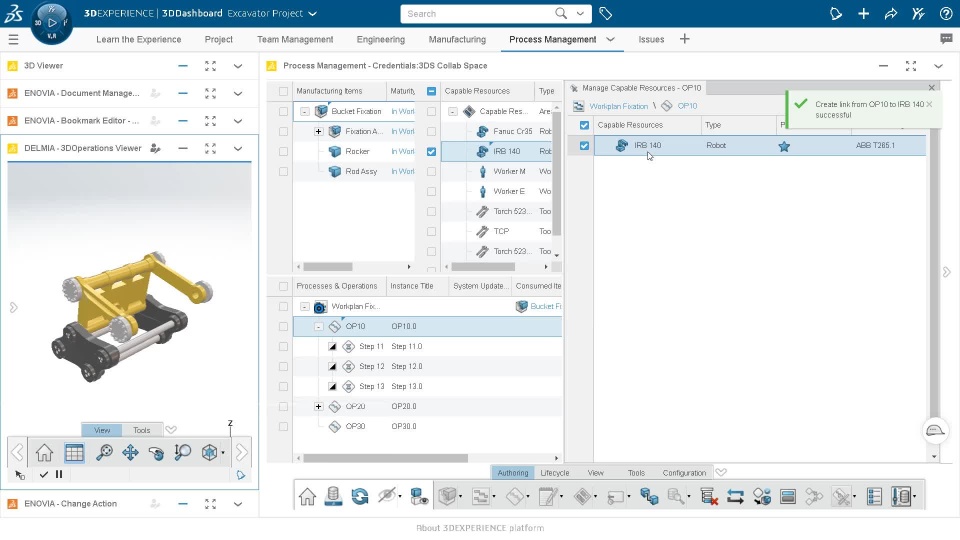This screenshot has height=540, width=960.
Task: Click the Manufacturing Items horizontal scrollbar
Action: [x=328, y=267]
